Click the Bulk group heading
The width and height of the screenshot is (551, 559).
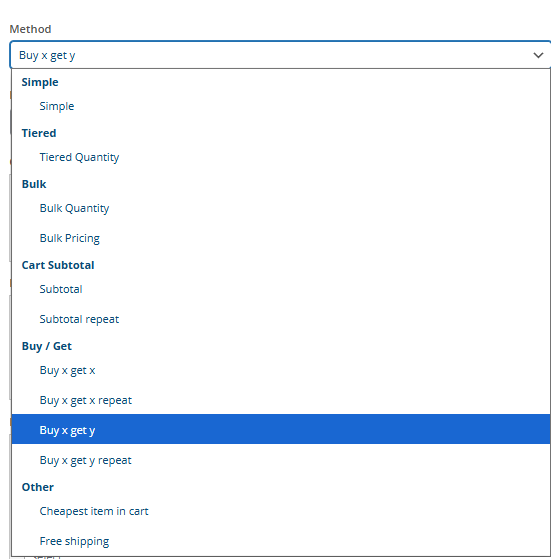click(34, 184)
